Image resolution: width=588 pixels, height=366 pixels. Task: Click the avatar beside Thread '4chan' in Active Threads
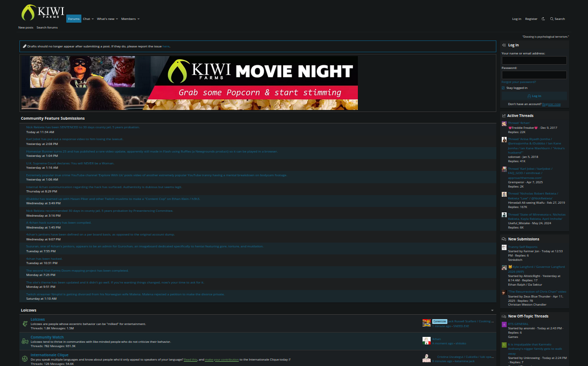click(504, 123)
